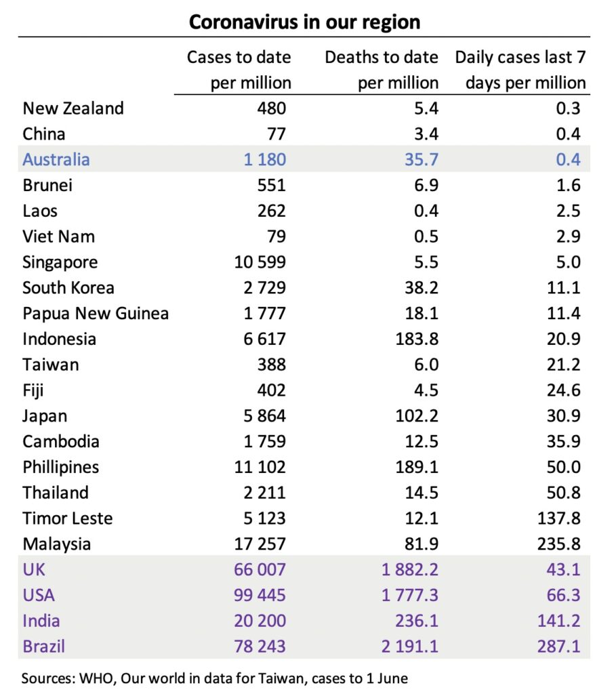The height and width of the screenshot is (694, 616).
Task: Select the highlighted Australia row label
Action: pos(56,160)
